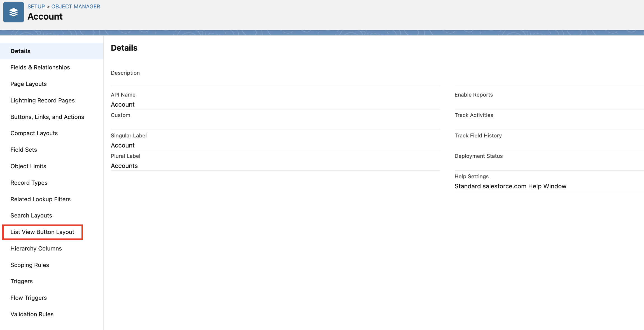
Task: Navigate to Page Layouts
Action: tap(29, 84)
